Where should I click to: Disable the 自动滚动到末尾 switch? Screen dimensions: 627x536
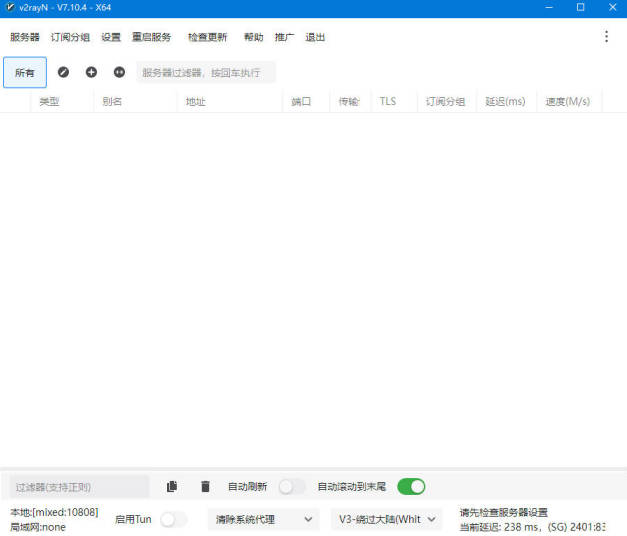tap(411, 487)
